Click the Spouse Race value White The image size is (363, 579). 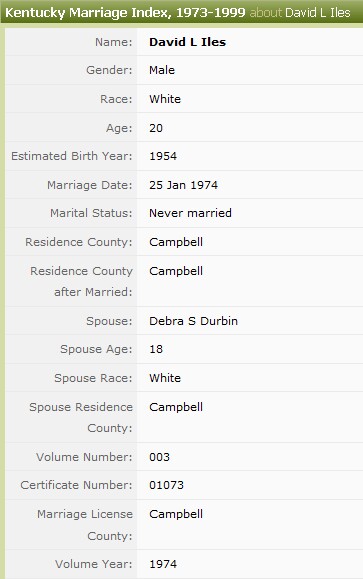165,378
